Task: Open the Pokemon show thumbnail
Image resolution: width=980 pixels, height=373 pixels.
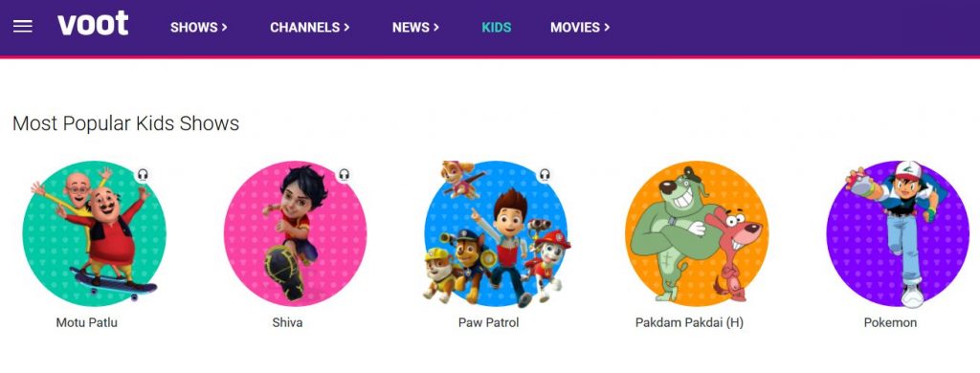Action: coord(898,233)
